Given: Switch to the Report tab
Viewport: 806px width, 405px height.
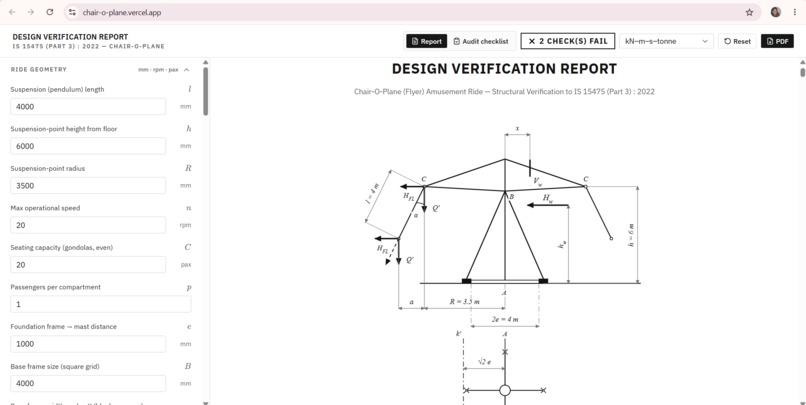Looking at the screenshot, I should pos(427,41).
